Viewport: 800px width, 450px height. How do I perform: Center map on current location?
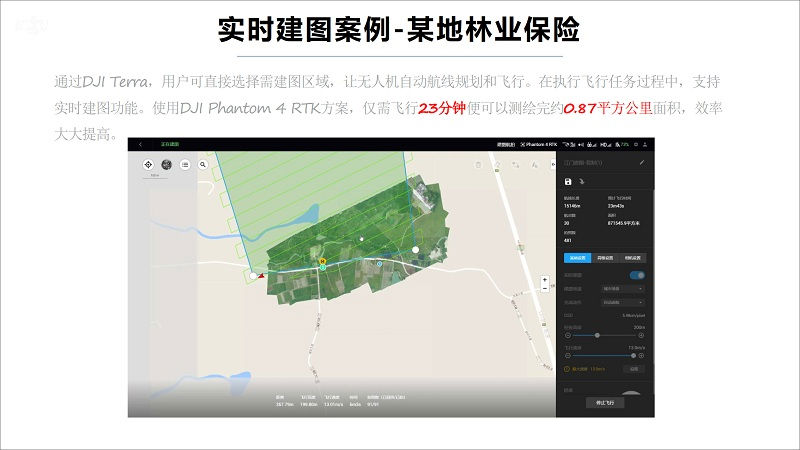click(149, 163)
